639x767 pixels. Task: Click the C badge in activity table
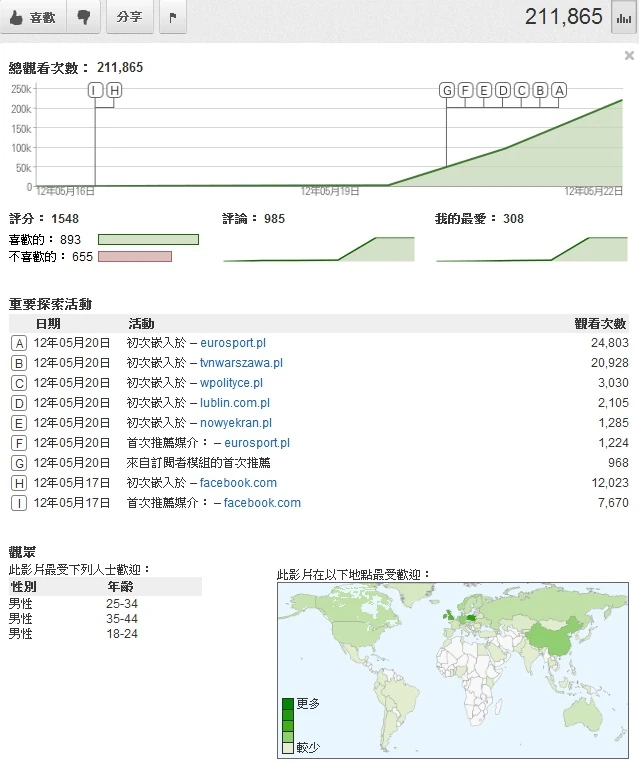point(19,384)
